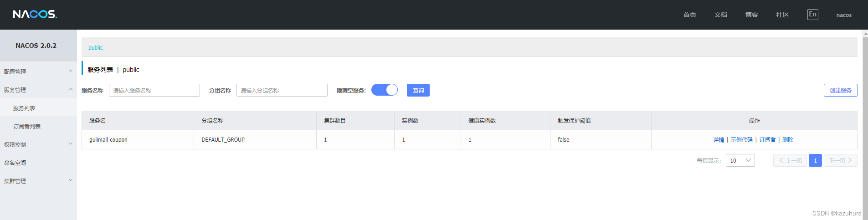Focus the 服务名称 input field
The image size is (868, 220).
pos(154,90)
